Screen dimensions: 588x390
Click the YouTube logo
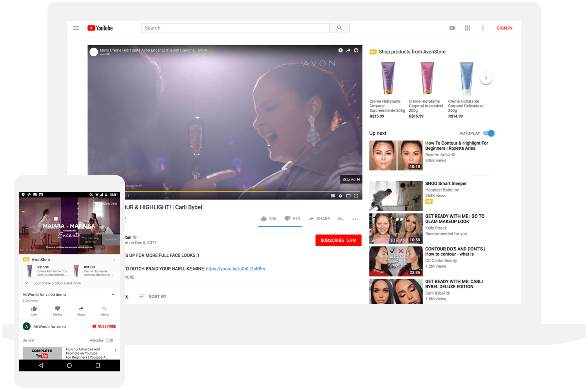pos(100,28)
